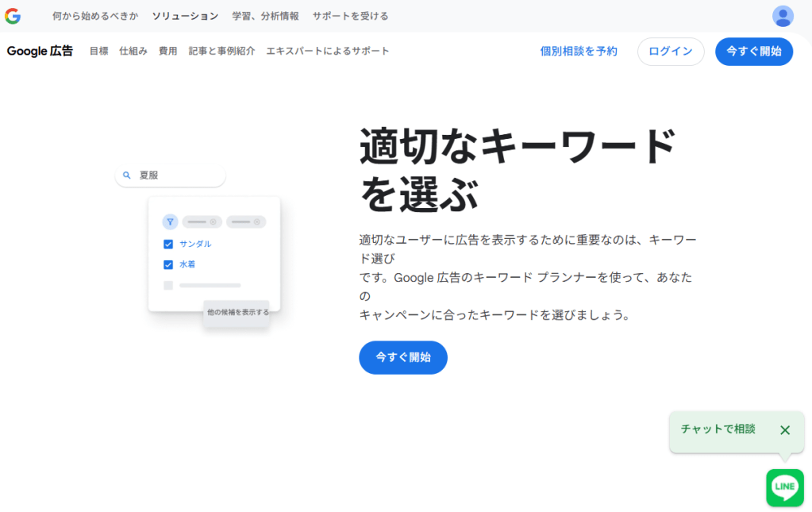This screenshot has height=512, width=812.
Task: Click the LINE chat icon
Action: pyautogui.click(x=784, y=487)
